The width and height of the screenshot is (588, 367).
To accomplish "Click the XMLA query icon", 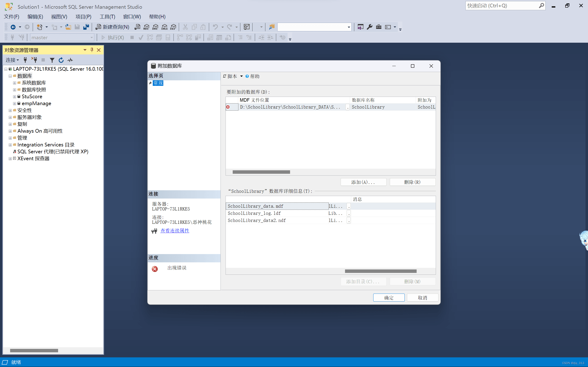I will click(x=164, y=27).
